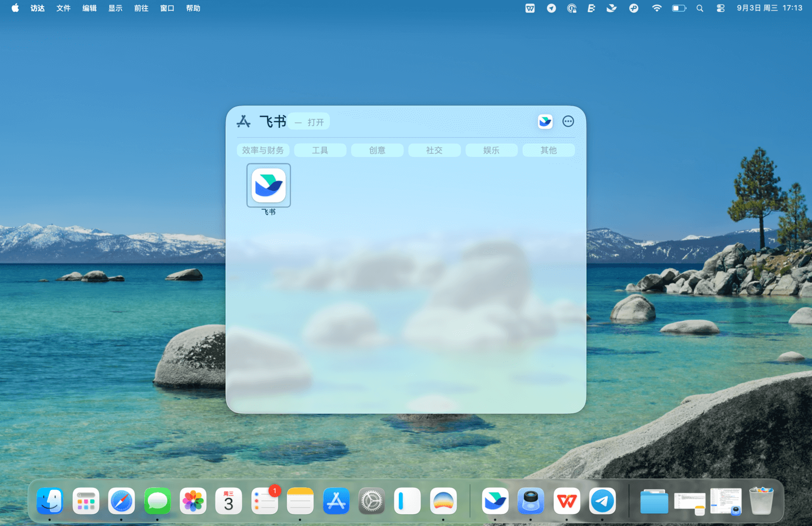Screen dimensions: 812x526
Task: Open the 前往 menu
Action: pos(141,8)
